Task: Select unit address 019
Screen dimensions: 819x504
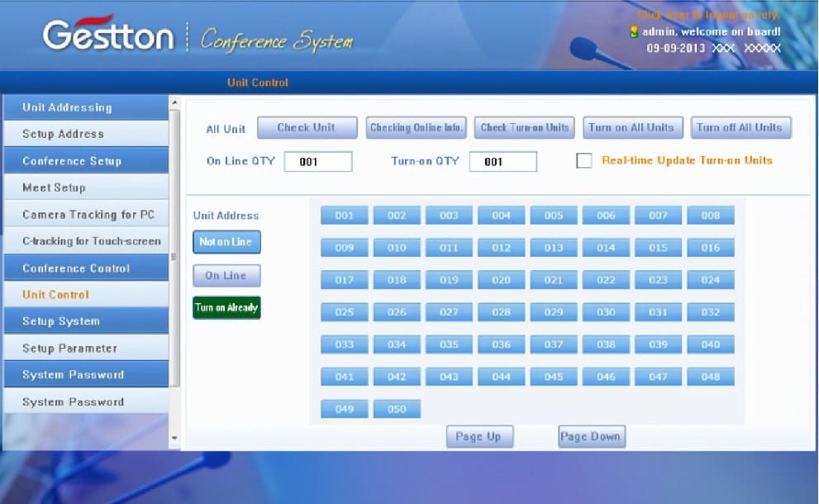Action: (450, 280)
